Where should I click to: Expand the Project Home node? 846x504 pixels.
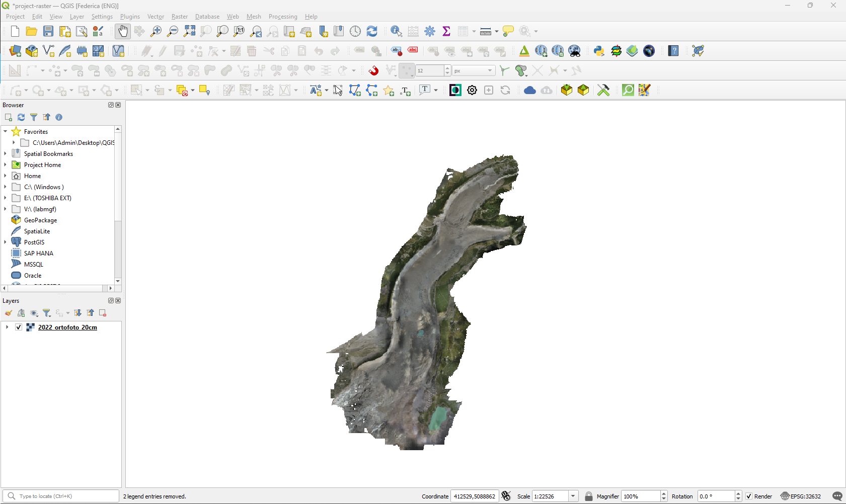point(6,165)
